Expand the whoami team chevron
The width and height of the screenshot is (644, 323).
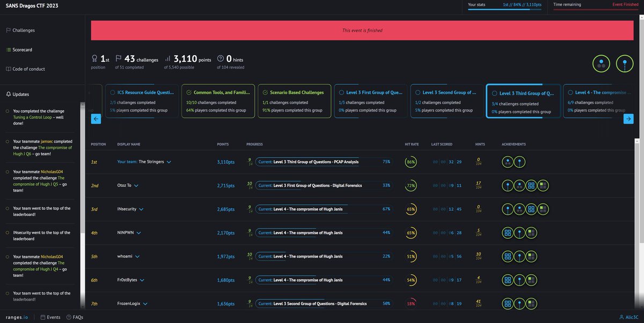click(138, 256)
